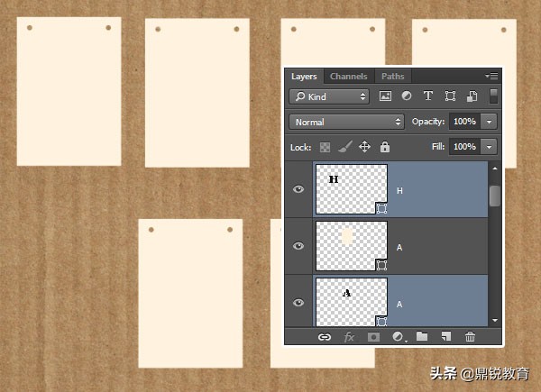
Task: Switch to the Channels tab
Action: coord(348,77)
